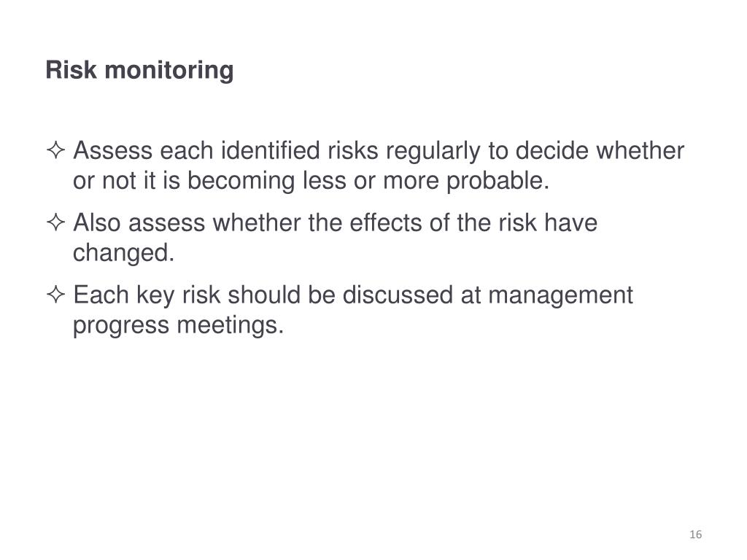The width and height of the screenshot is (747, 560).
Task: Click the word "Monitoring" in the title
Action: tap(169, 71)
